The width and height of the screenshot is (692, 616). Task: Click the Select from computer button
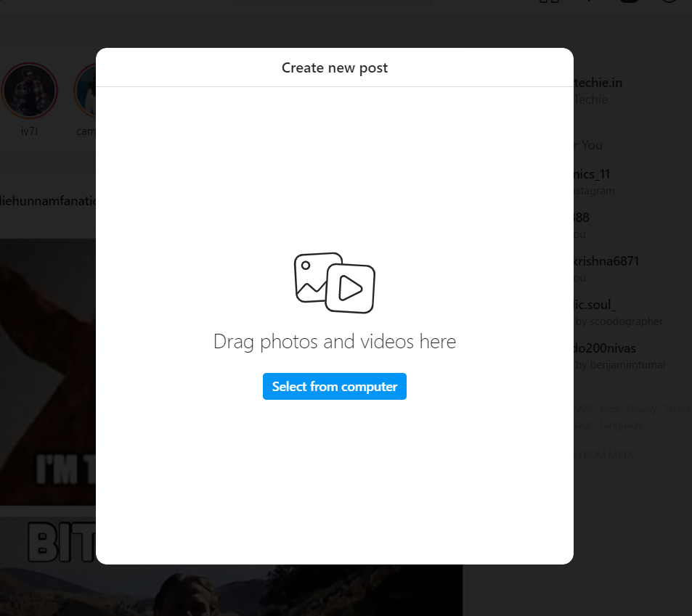click(334, 387)
